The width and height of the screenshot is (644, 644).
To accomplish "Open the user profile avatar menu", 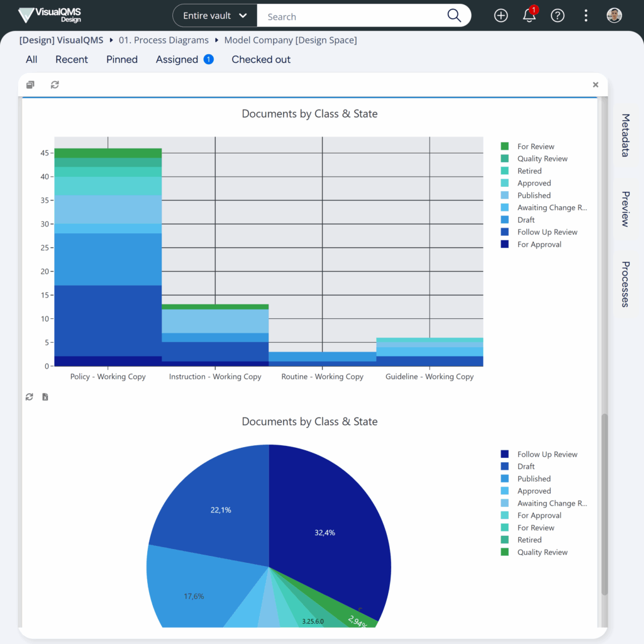I will 614,16.
